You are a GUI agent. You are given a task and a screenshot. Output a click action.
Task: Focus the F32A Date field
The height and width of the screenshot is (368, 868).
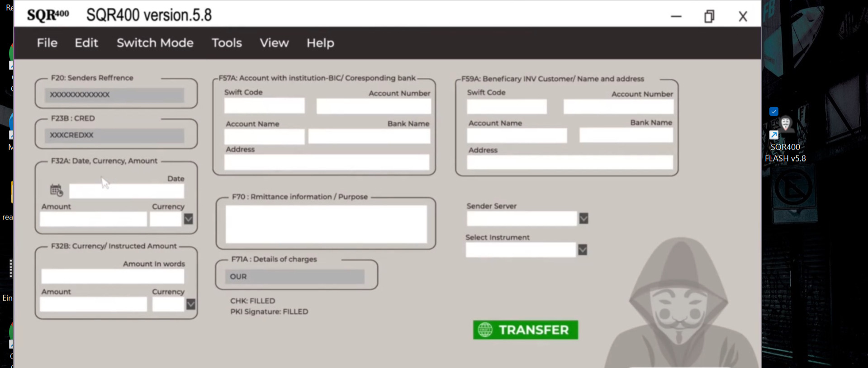[x=127, y=191]
